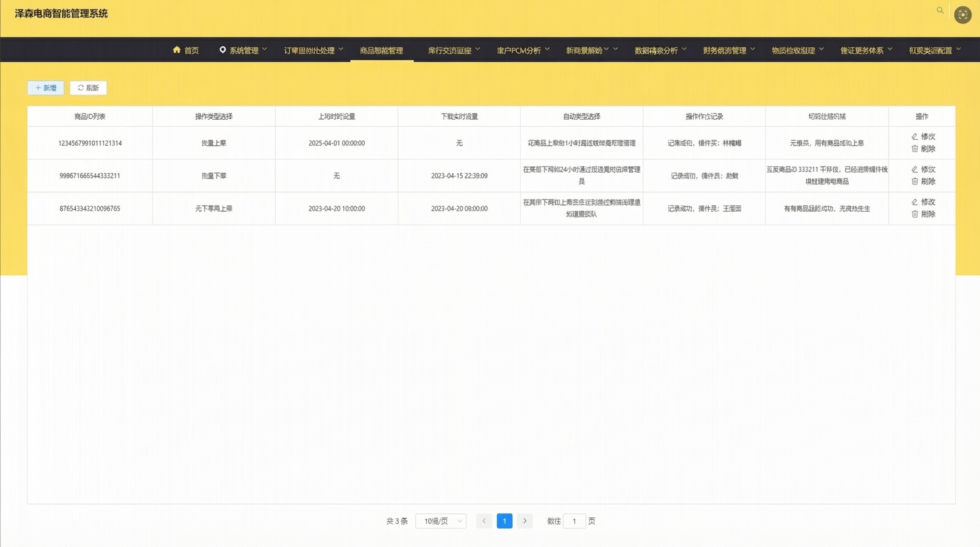
Task: Delete row with ID 1234567991011121314
Action: point(923,149)
